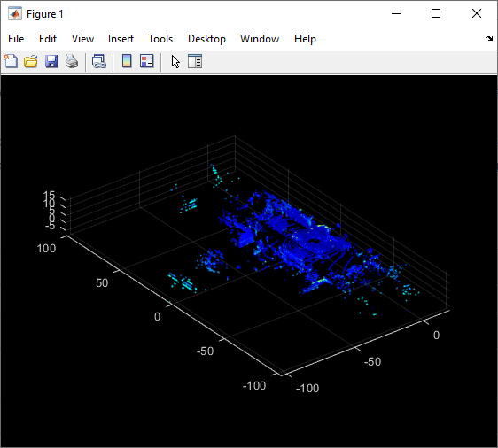498x448 pixels.
Task: Maximize the Figure 1 window
Action: pyautogui.click(x=436, y=13)
